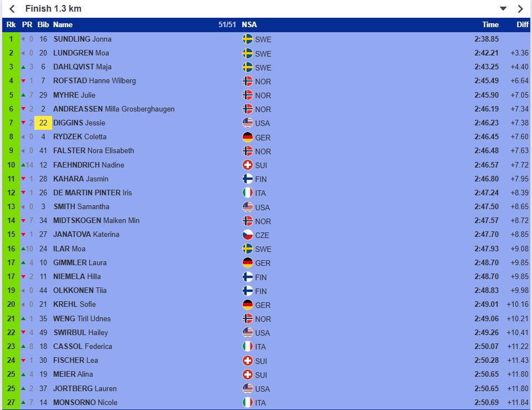Click Swiss flag beside Nadine Faehndrich

248,165
